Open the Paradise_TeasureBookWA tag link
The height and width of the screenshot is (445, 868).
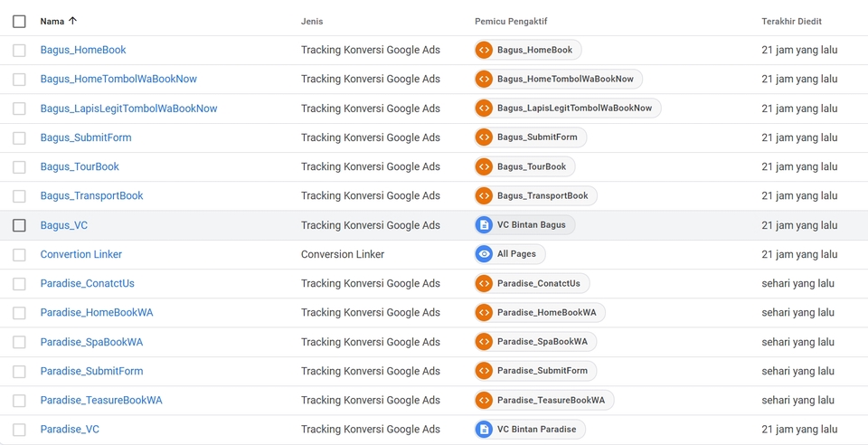click(x=101, y=401)
